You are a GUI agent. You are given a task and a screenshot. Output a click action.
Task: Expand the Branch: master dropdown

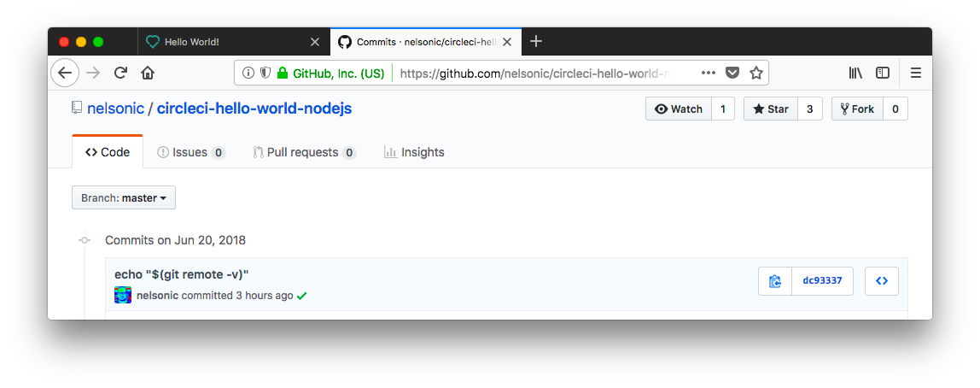pos(124,197)
